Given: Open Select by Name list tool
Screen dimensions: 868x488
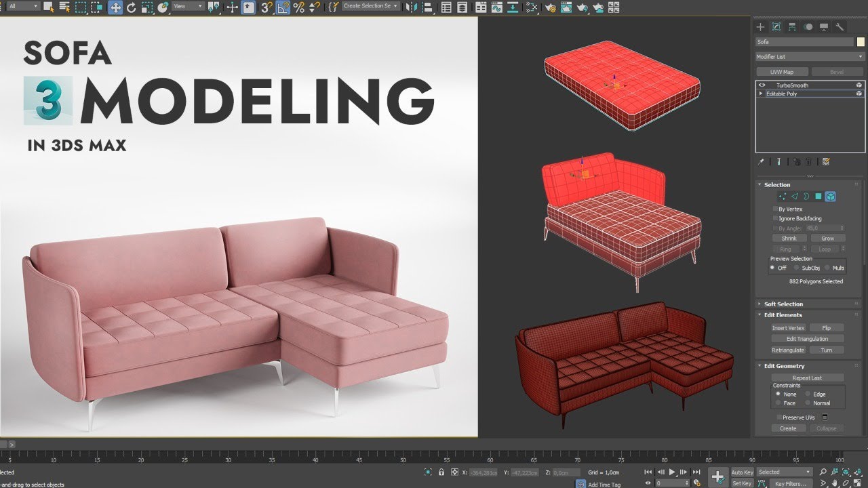Looking at the screenshot, I should (64, 7).
